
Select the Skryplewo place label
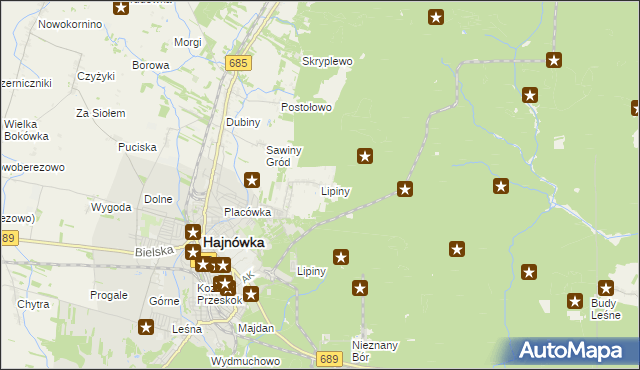click(327, 61)
